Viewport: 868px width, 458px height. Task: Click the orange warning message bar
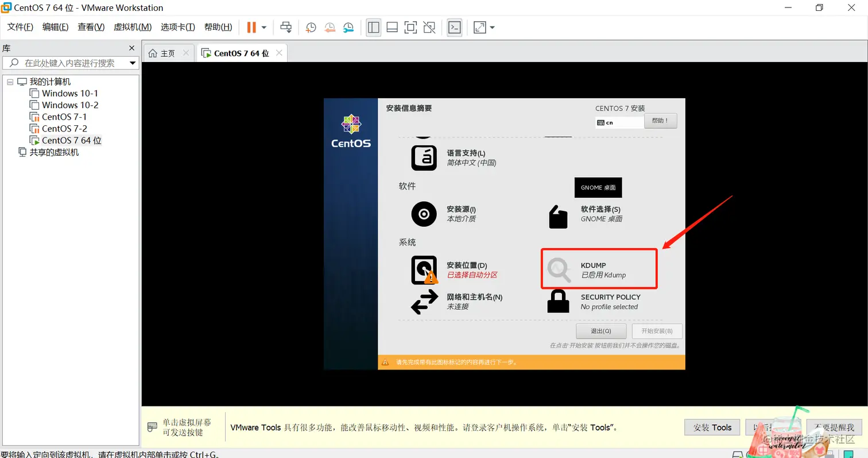point(532,362)
